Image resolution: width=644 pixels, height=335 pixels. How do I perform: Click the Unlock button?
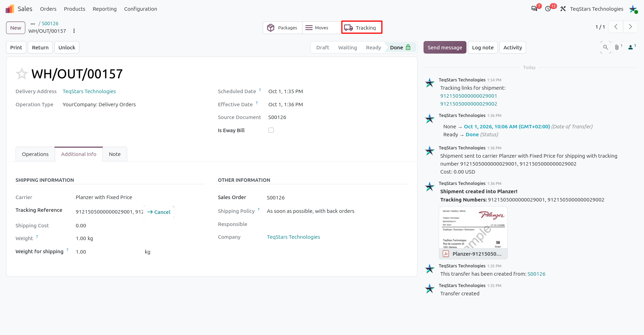pos(67,48)
